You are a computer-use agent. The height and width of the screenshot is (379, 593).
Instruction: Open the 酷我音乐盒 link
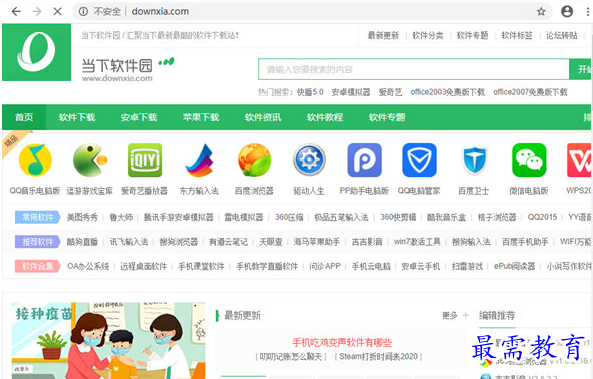click(446, 217)
